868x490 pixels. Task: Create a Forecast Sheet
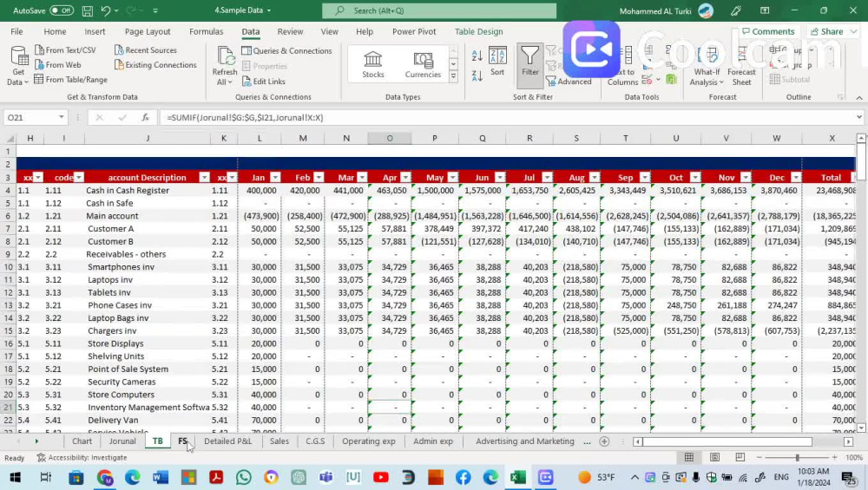click(x=741, y=67)
